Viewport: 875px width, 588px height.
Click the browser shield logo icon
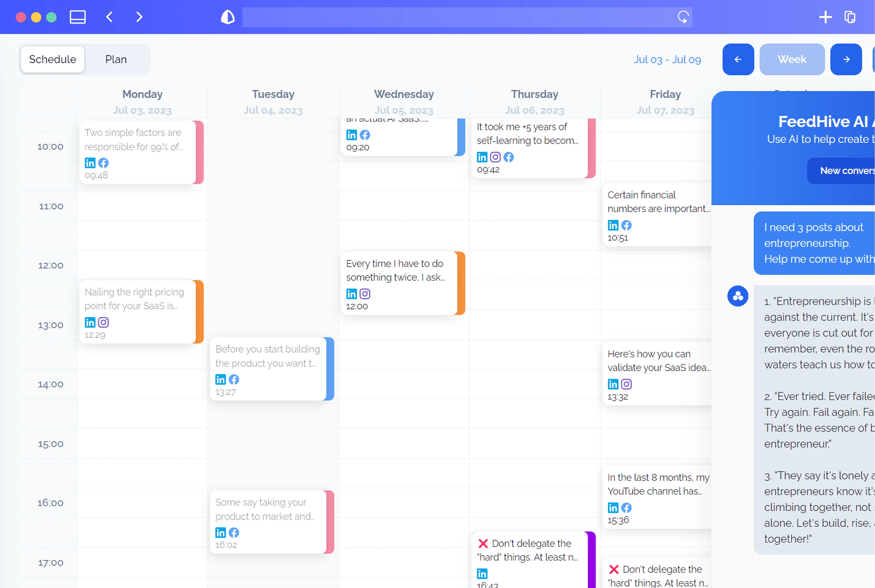point(228,17)
